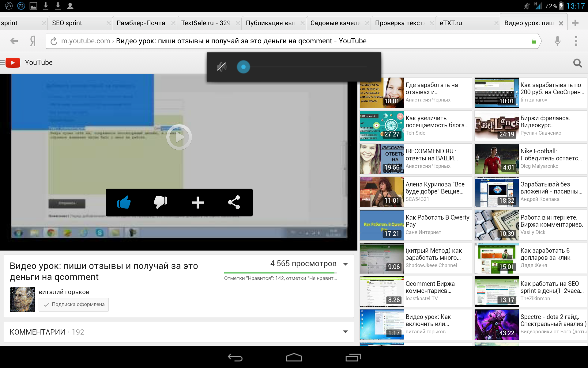The width and height of the screenshot is (588, 368).
Task: Open 'Qcomment Биржа комментариев' video
Action: pos(416,291)
